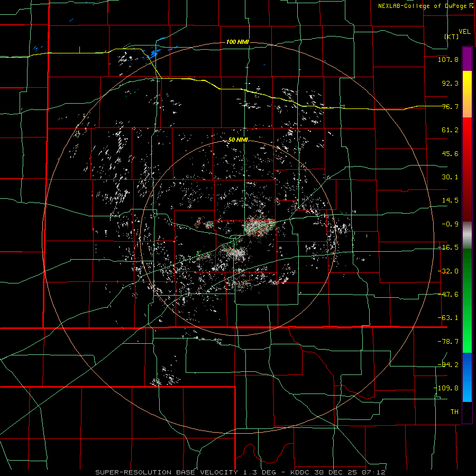Image resolution: width=476 pixels, height=476 pixels.
Task: Click the -78.7 velocity scale value
Action: pyautogui.click(x=448, y=342)
